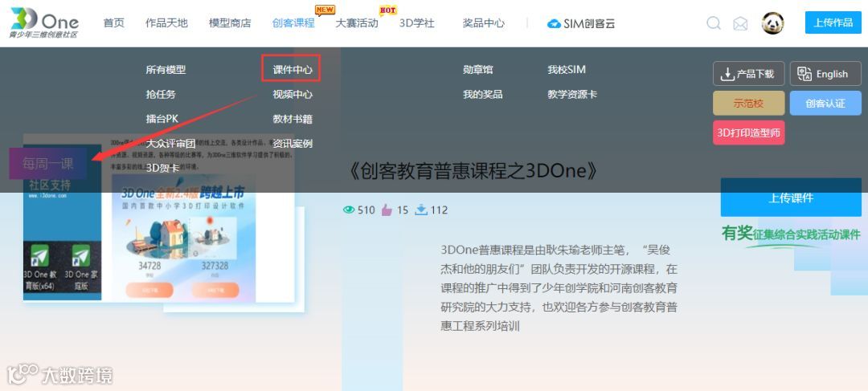This screenshot has height=391, width=868.
Task: Click the 社区支持 text on thumbnail
Action: pos(50,185)
